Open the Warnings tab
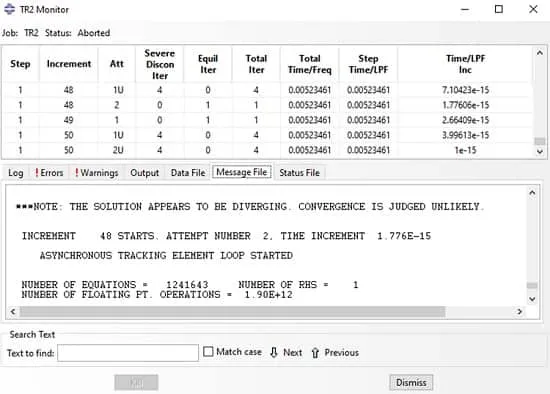 pos(96,173)
